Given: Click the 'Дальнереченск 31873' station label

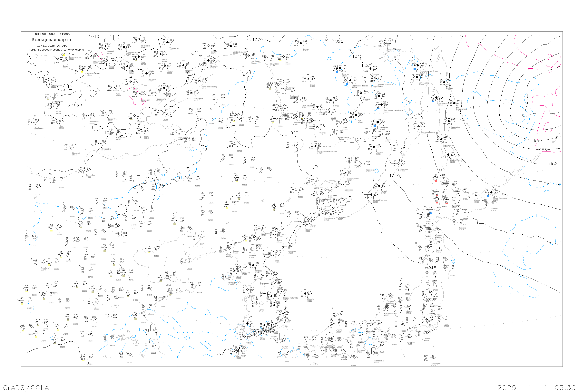Looking at the screenshot, I should pyautogui.click(x=353, y=179).
